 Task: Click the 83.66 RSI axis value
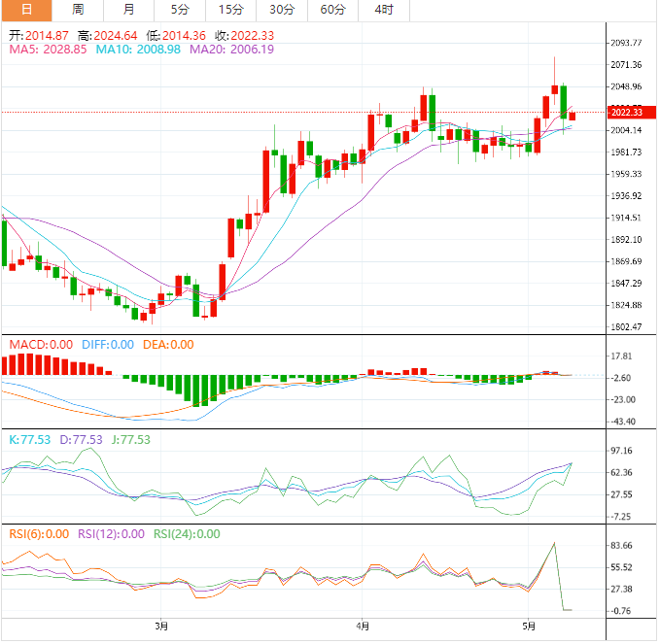(621, 546)
